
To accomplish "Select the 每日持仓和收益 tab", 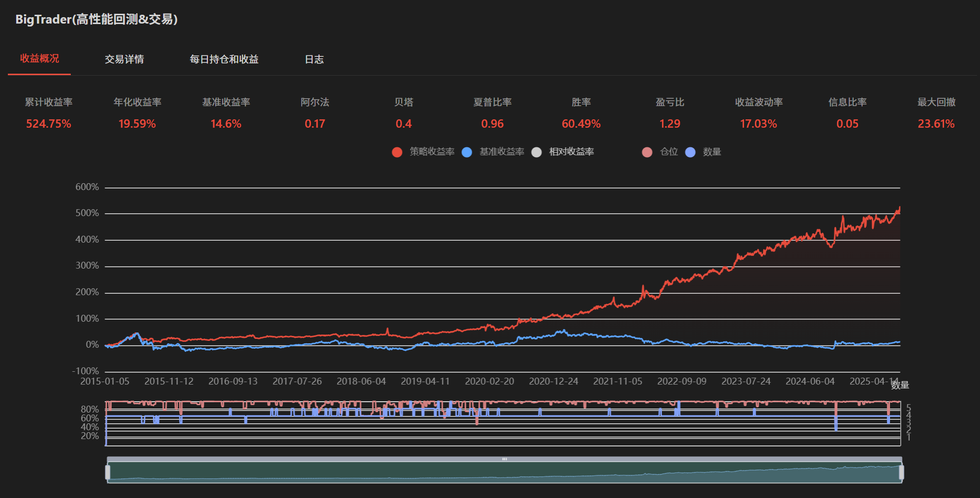I will pos(224,59).
